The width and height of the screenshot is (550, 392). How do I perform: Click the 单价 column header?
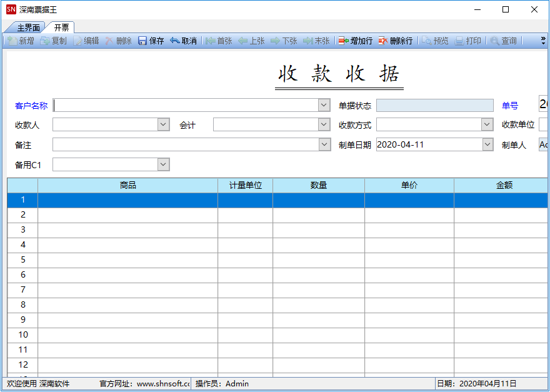(x=409, y=185)
